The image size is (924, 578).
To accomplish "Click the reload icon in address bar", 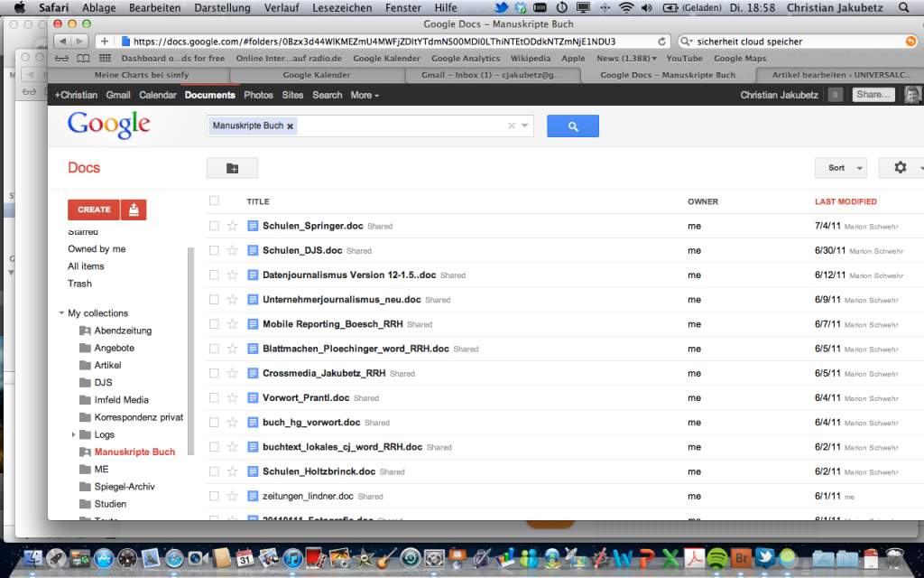I will (661, 42).
